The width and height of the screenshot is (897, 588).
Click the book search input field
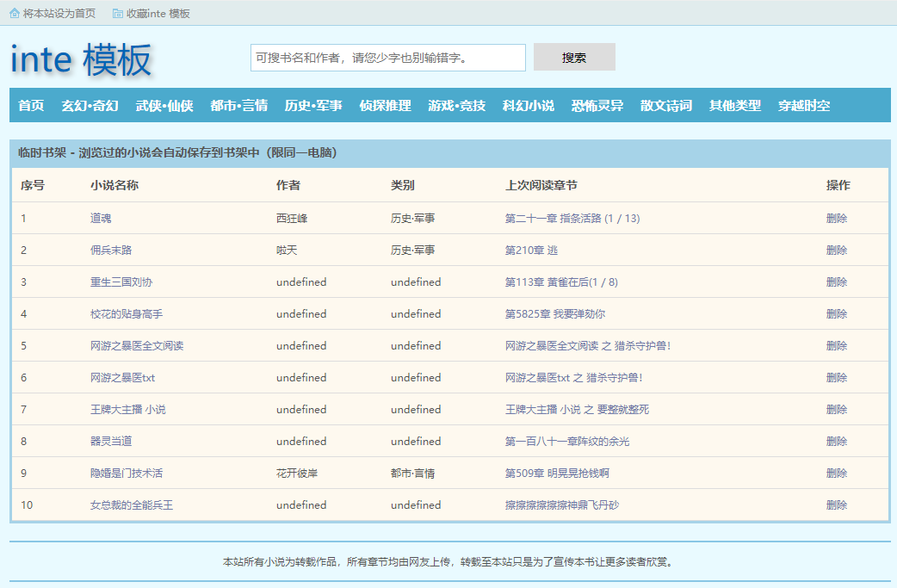point(387,58)
